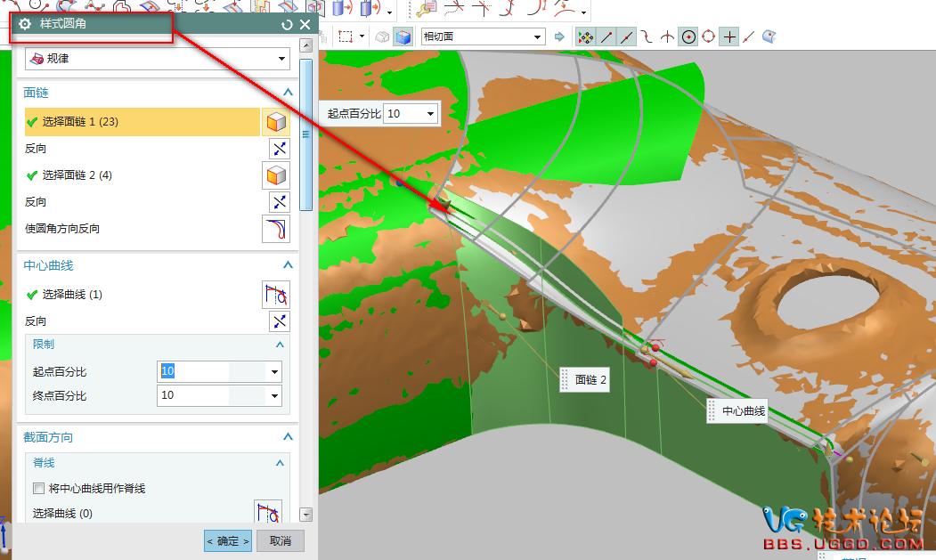
Task: Click the face selection icon for 面链 2
Action: (276, 175)
